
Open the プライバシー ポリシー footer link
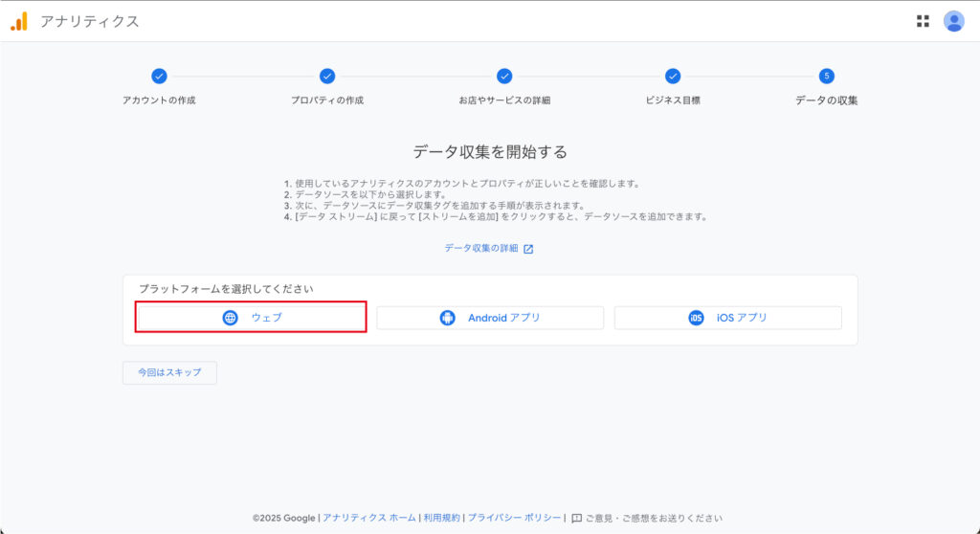coord(514,518)
